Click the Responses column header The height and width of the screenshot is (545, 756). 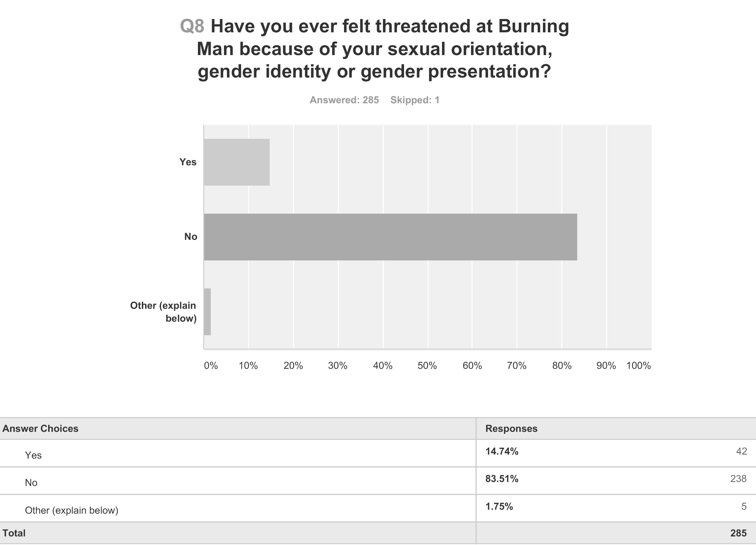[x=511, y=428]
